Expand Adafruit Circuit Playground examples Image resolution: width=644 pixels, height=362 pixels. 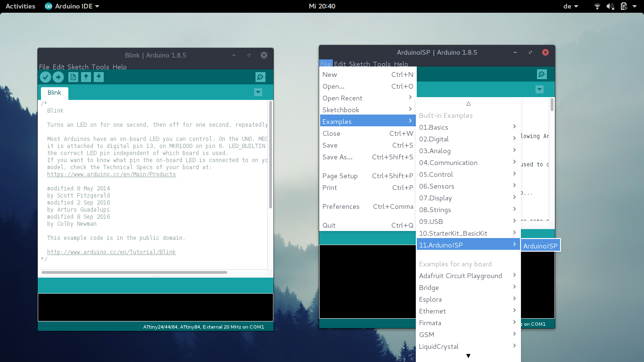(x=468, y=276)
